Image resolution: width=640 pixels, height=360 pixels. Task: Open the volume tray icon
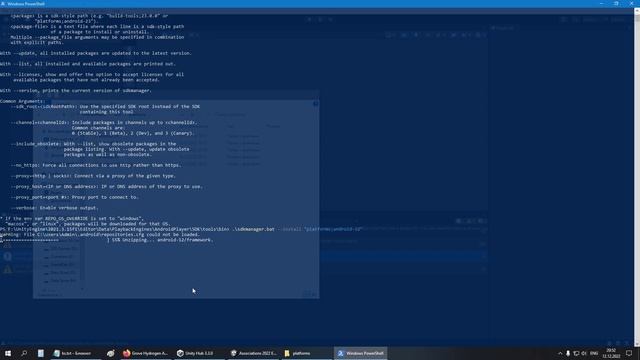(x=584, y=353)
